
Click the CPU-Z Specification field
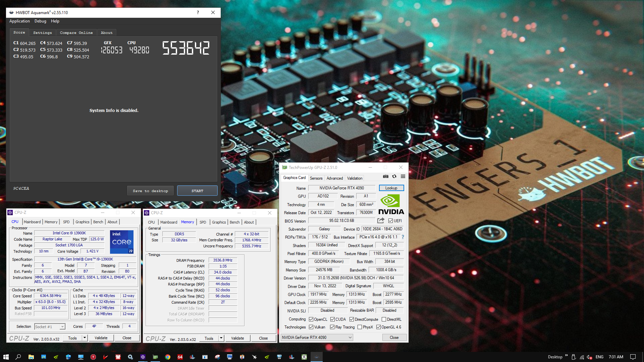(85, 259)
